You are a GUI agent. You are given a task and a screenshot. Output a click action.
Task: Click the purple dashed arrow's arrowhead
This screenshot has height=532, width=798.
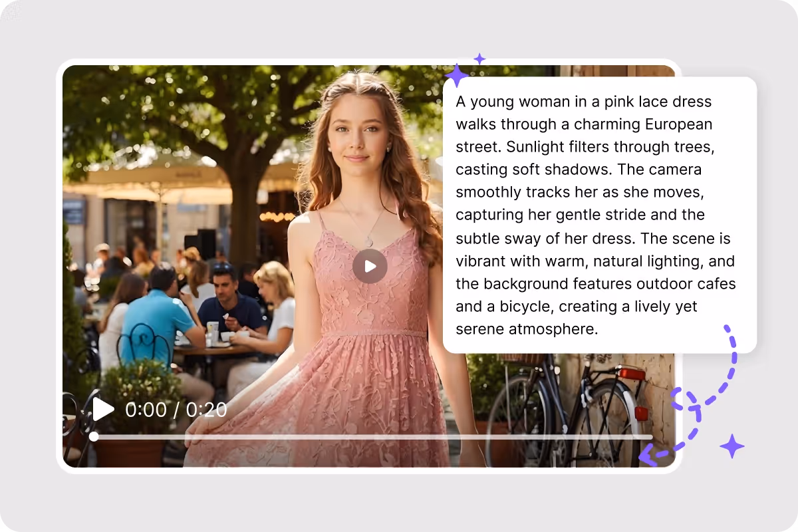point(648,456)
